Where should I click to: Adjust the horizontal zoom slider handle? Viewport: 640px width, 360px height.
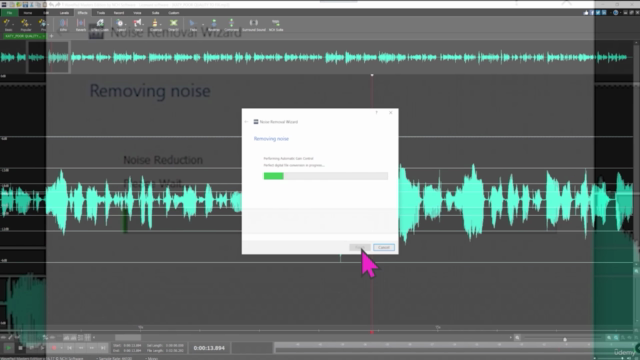565,339
